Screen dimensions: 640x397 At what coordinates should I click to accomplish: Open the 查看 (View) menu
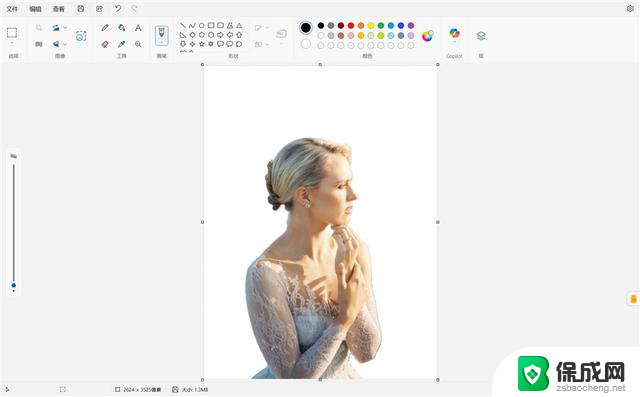pyautogui.click(x=59, y=9)
